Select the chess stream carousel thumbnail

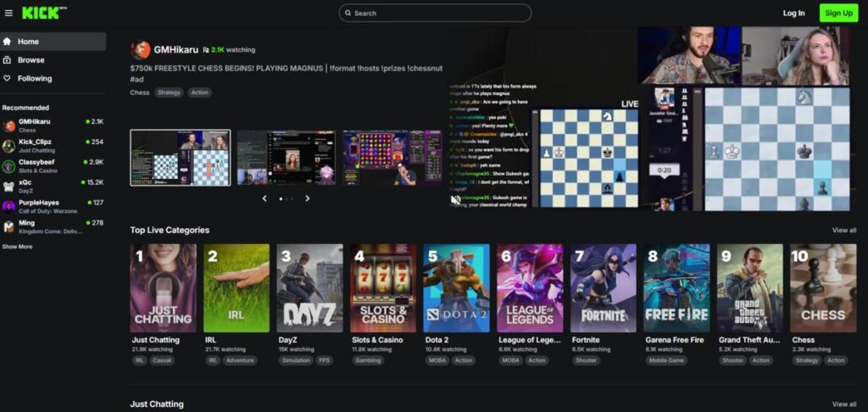181,158
